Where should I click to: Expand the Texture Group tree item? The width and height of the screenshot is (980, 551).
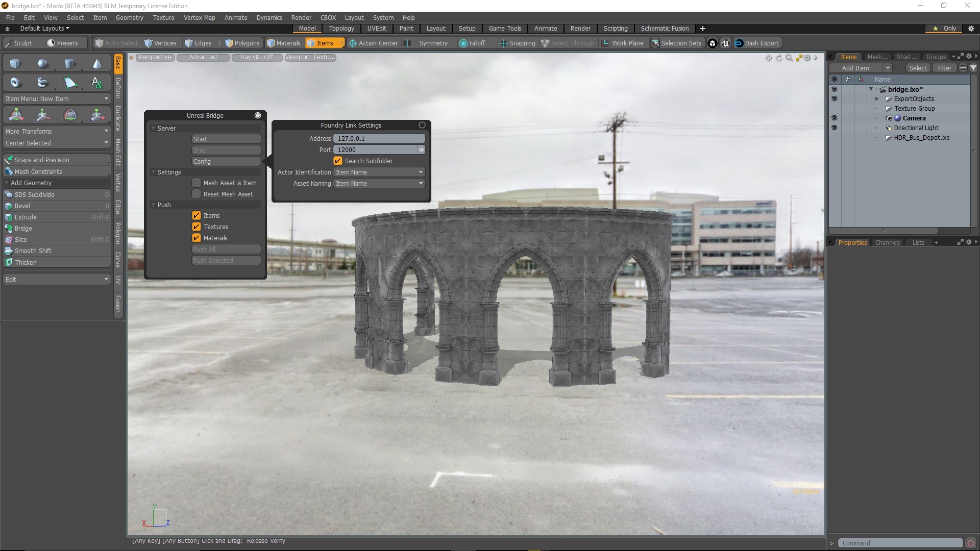click(877, 108)
